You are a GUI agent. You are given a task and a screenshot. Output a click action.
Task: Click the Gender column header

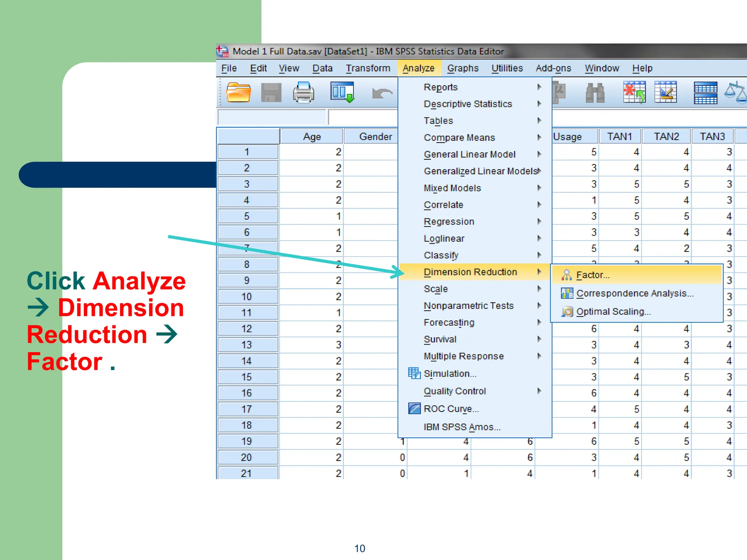pyautogui.click(x=371, y=136)
